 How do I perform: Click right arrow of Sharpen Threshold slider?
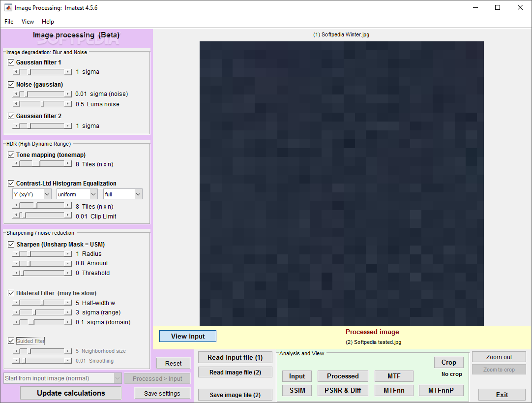68,273
